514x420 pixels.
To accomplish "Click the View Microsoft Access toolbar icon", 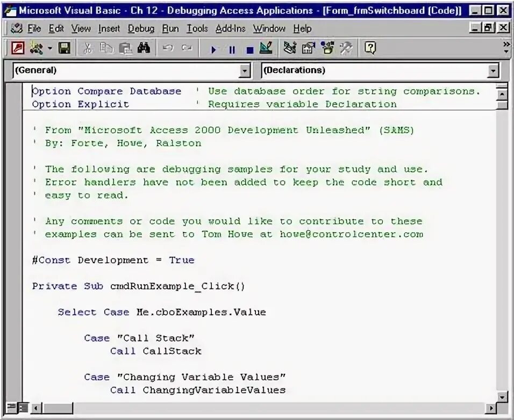I will coord(18,48).
